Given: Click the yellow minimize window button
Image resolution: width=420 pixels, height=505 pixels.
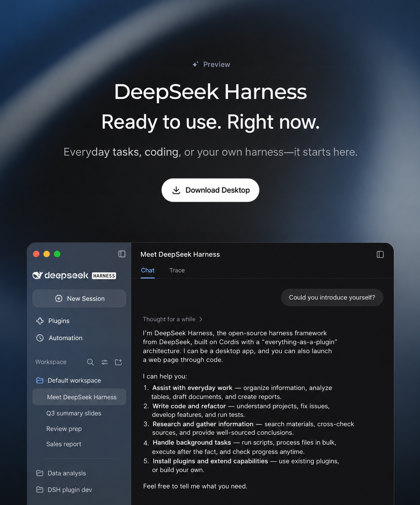Looking at the screenshot, I should [x=47, y=254].
